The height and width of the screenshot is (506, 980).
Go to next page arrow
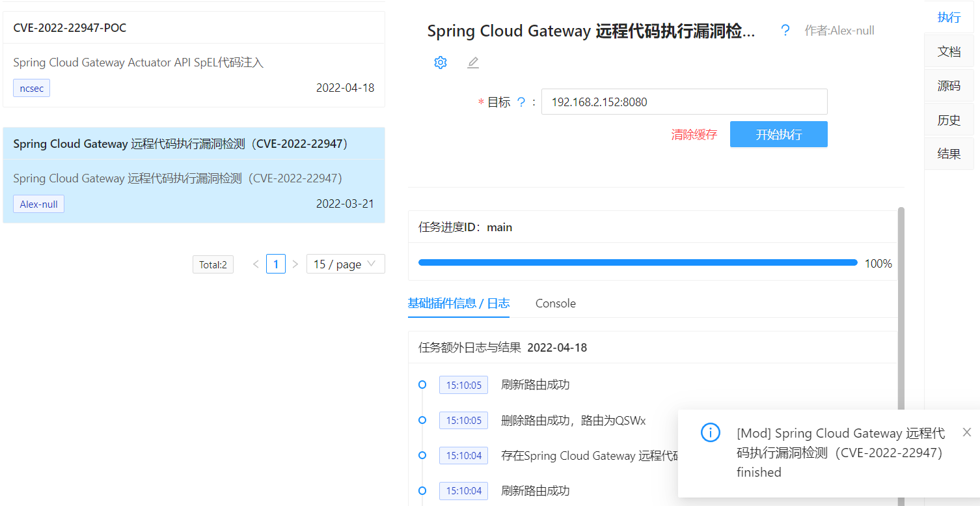295,264
